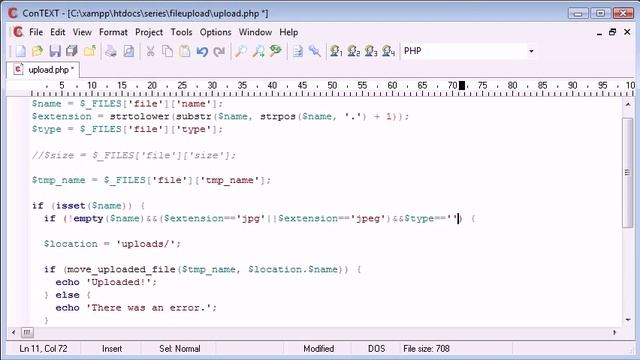Click the $name = $_FILES code line

click(x=127, y=104)
